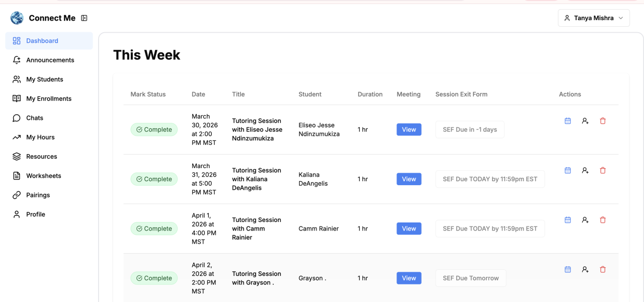Click reschedule calendar icon for Grayson session
The image size is (644, 302).
[568, 270]
